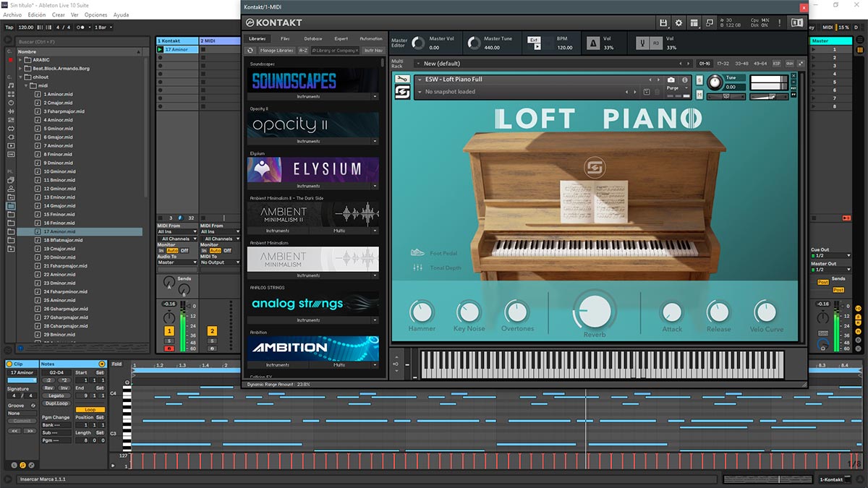The width and height of the screenshot is (868, 488).
Task: Click the refresh libraries icon in Kontakt
Action: coord(250,51)
